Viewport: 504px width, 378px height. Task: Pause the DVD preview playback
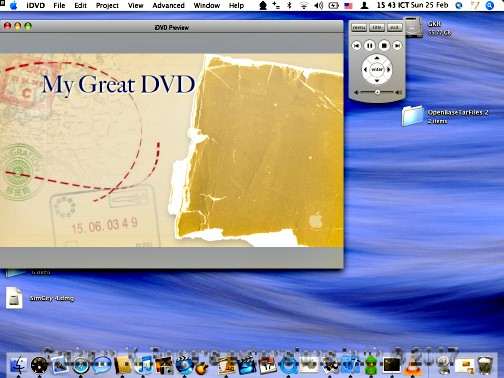point(370,45)
